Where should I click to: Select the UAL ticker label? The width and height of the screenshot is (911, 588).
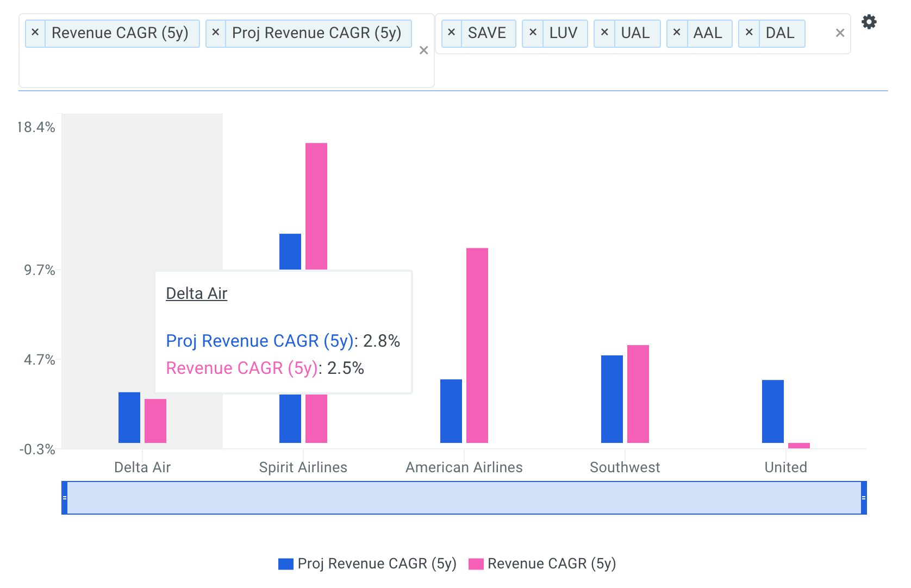[x=635, y=33]
